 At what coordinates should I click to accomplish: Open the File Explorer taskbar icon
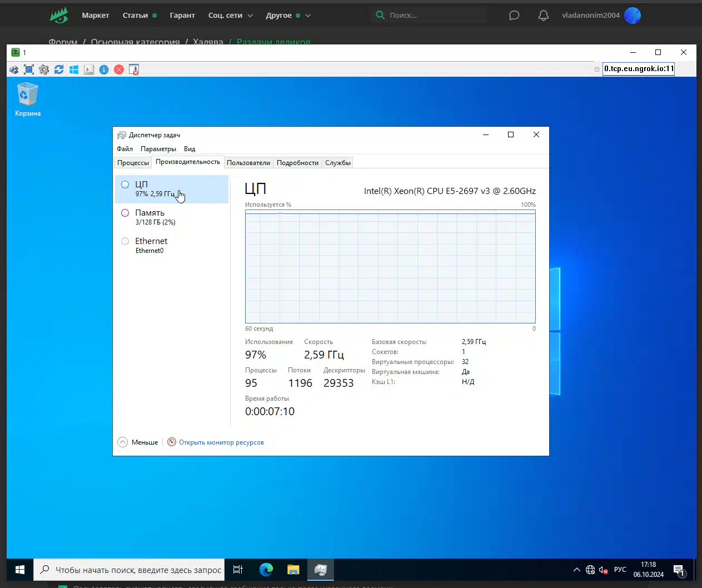point(293,570)
